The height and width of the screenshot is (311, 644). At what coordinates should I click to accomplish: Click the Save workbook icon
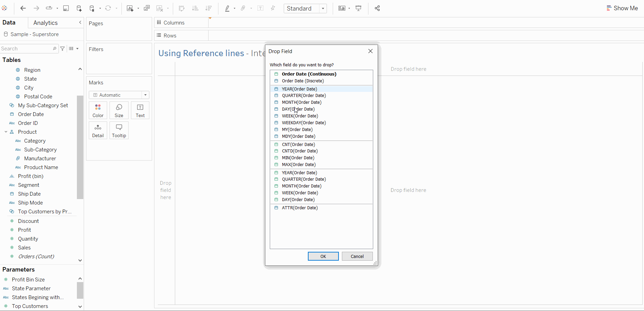pos(66,9)
